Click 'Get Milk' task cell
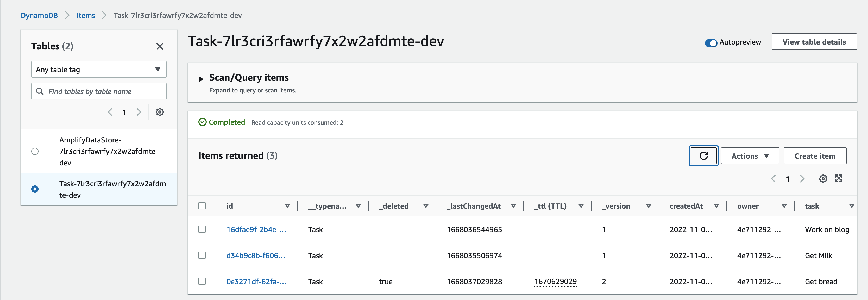 [819, 255]
